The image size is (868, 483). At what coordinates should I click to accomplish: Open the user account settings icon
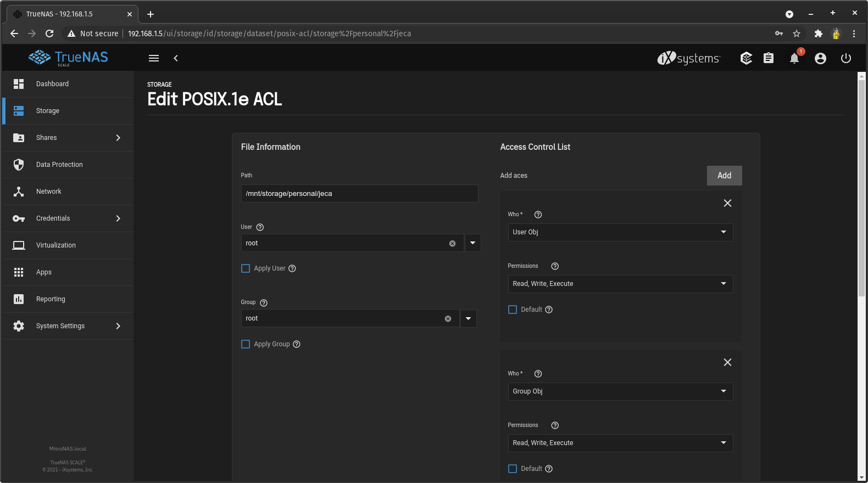coord(820,58)
